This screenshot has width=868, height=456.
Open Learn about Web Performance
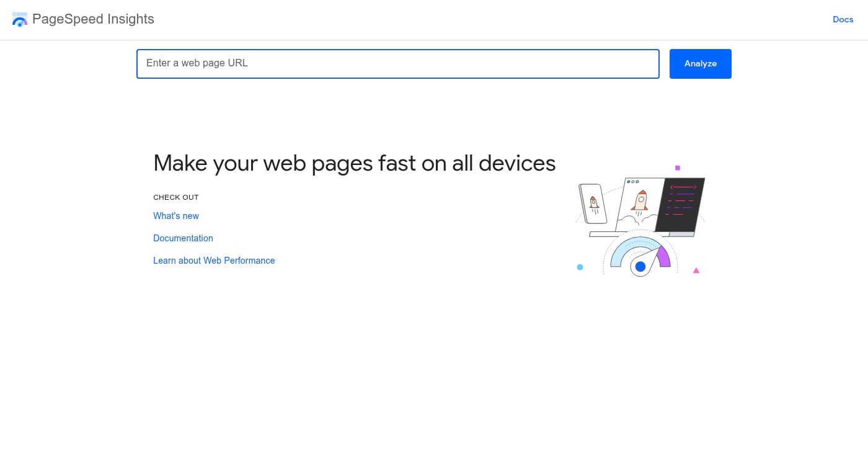point(214,261)
